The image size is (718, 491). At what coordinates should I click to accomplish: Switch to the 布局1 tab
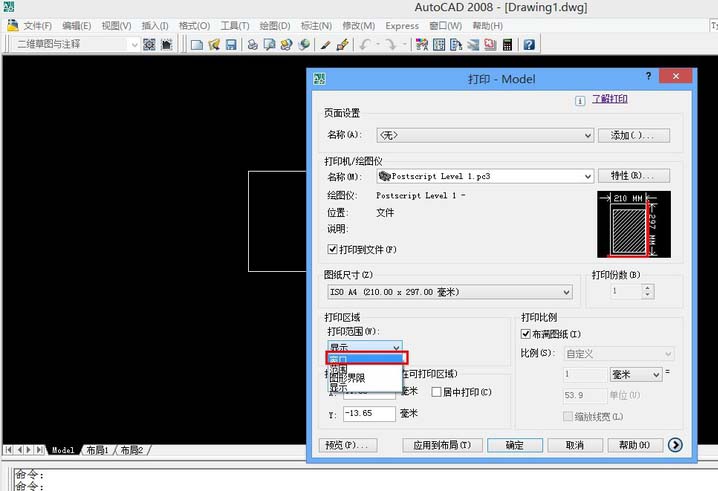98,450
